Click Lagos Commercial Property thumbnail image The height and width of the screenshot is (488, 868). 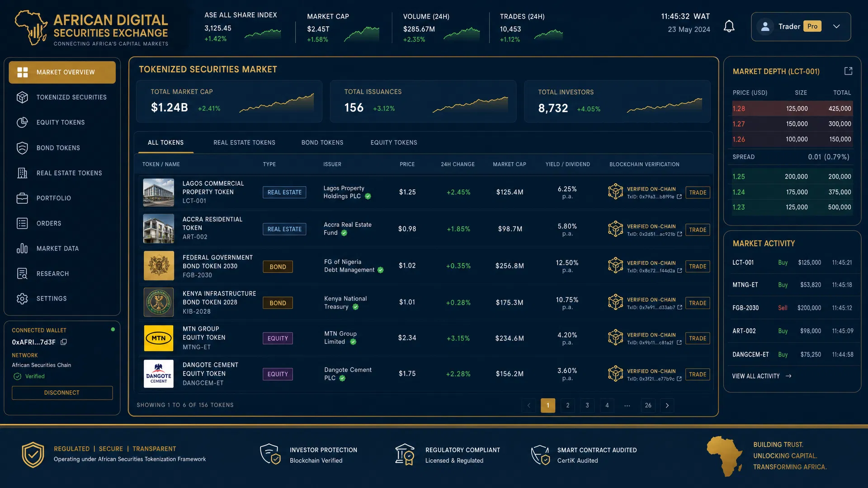click(159, 192)
